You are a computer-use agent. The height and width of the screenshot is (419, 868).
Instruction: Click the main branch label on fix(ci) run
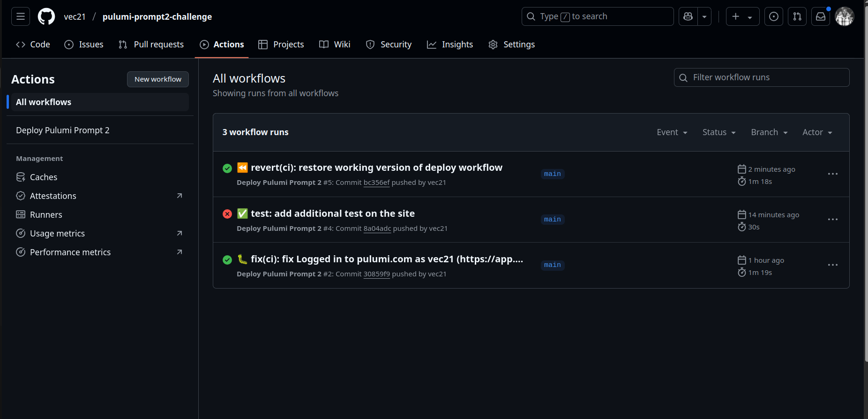pos(553,265)
